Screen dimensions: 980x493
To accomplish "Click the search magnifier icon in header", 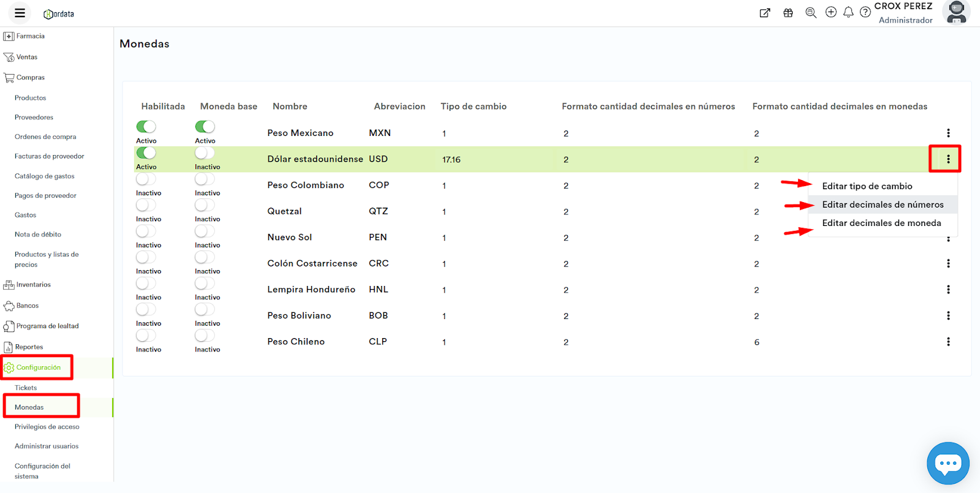I will point(811,12).
